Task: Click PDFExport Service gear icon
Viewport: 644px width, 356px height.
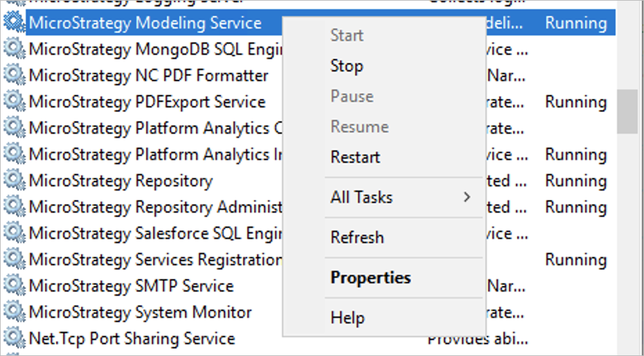Action: 14,102
